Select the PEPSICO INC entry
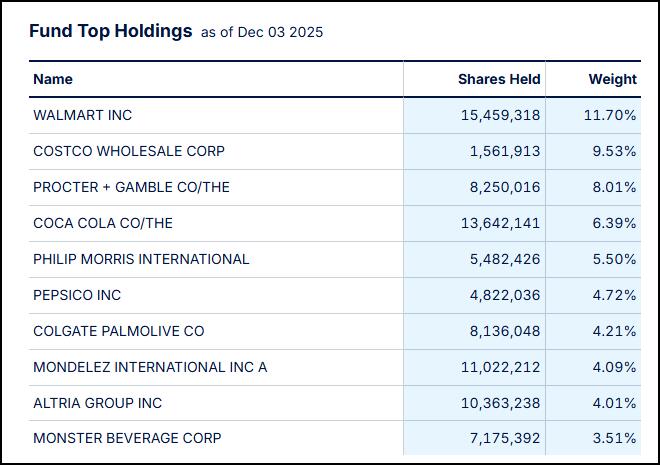This screenshot has height=465, width=660. coord(77,295)
